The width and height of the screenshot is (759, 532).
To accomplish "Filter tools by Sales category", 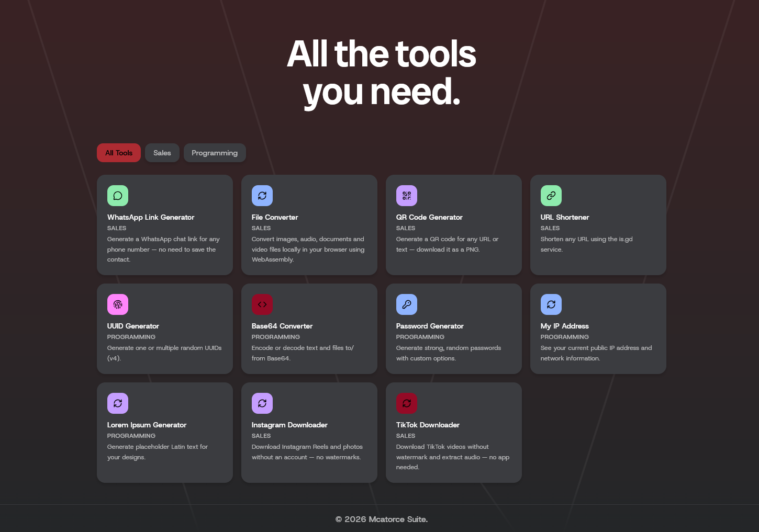I will tap(162, 153).
